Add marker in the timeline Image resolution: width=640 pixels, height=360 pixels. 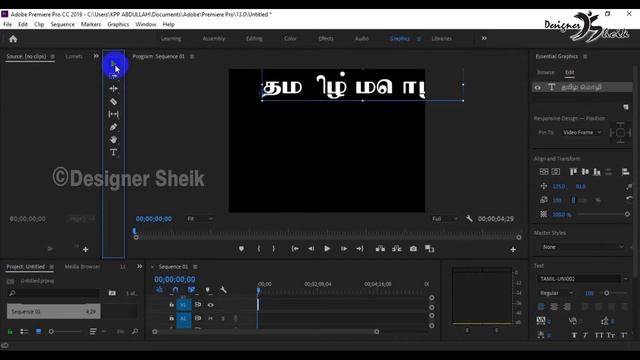(x=208, y=290)
